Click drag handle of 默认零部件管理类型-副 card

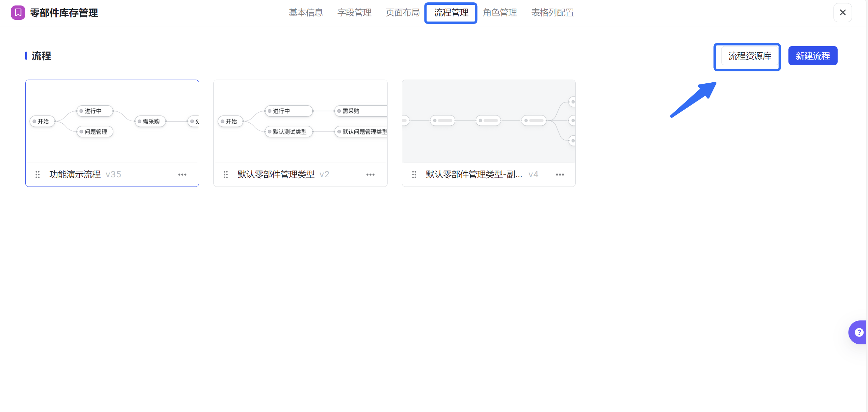414,175
